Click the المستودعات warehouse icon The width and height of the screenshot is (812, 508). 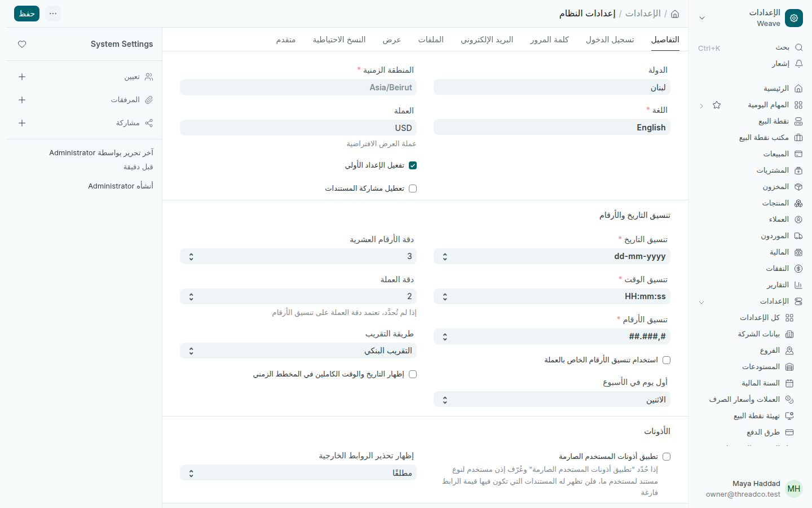tap(789, 367)
